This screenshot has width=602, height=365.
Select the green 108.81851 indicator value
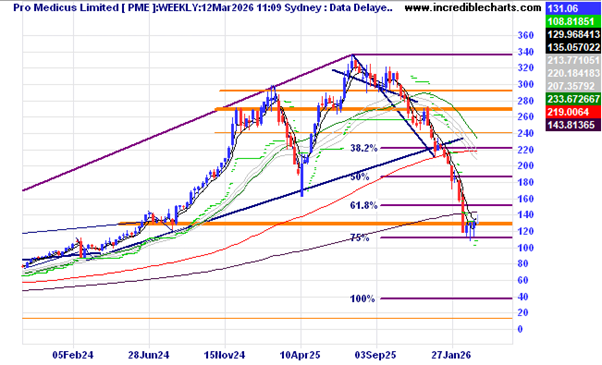(573, 21)
